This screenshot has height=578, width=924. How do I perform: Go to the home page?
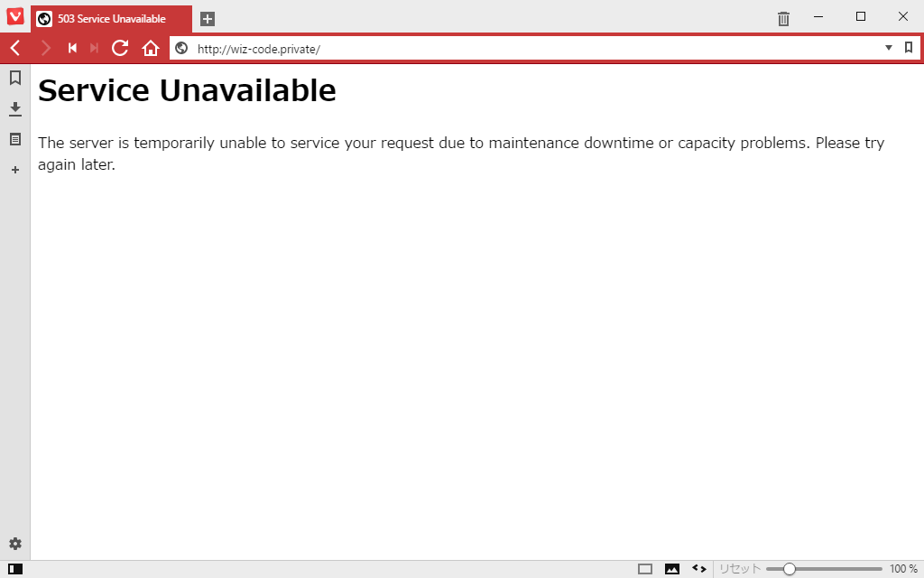[151, 49]
